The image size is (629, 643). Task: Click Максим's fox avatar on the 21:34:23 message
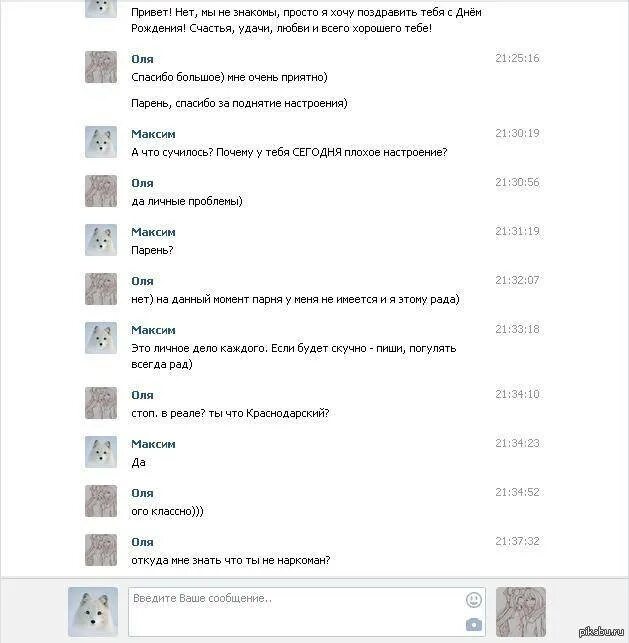(101, 452)
